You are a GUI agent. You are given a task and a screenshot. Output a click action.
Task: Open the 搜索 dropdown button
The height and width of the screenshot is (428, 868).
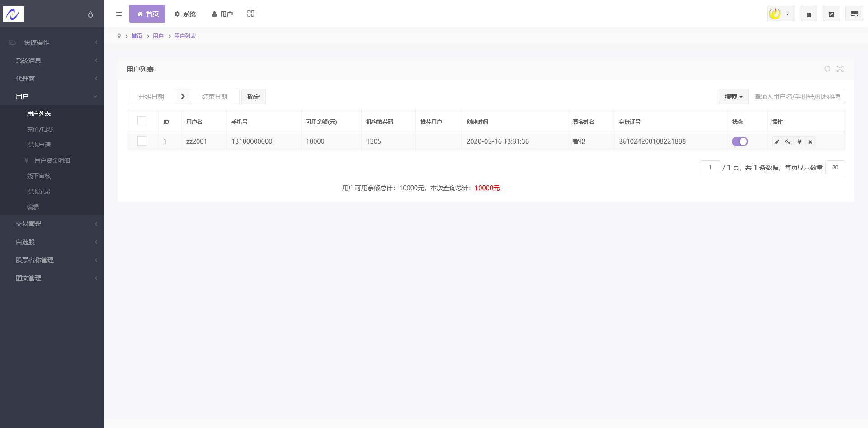pyautogui.click(x=733, y=97)
